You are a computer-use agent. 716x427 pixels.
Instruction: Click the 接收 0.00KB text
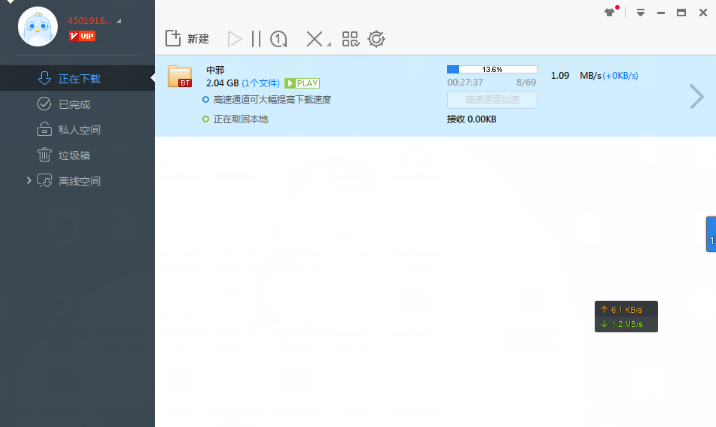(471, 119)
